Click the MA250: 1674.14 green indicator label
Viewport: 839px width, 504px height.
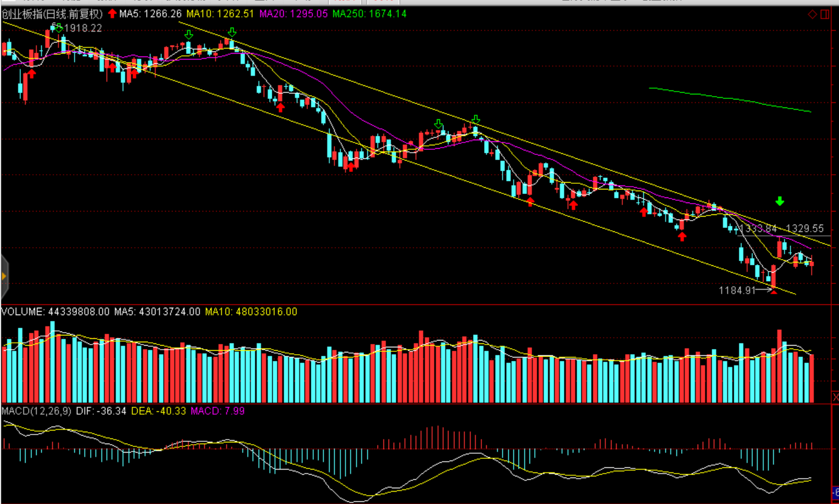[x=369, y=14]
